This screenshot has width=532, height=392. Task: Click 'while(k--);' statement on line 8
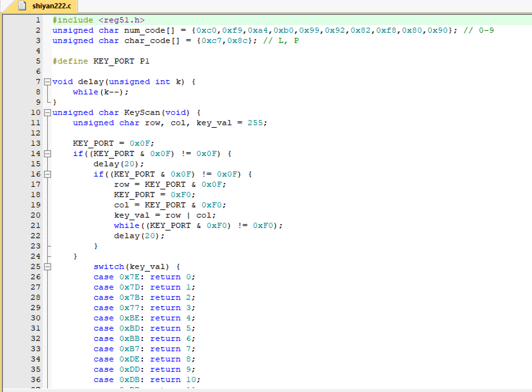click(101, 92)
